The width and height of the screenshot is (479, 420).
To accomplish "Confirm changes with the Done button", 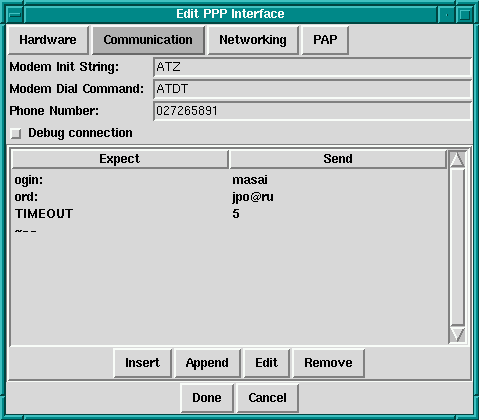I will pos(207,398).
